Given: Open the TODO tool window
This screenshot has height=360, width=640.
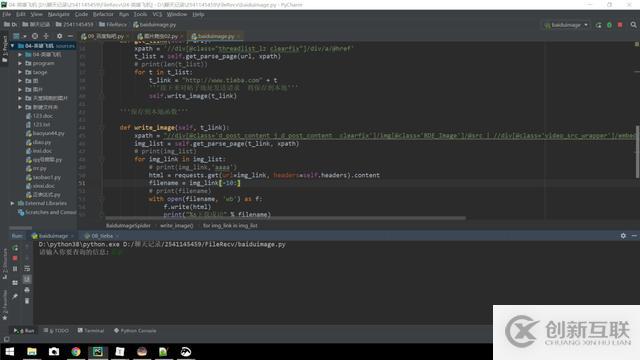Looking at the screenshot, I should (56, 330).
